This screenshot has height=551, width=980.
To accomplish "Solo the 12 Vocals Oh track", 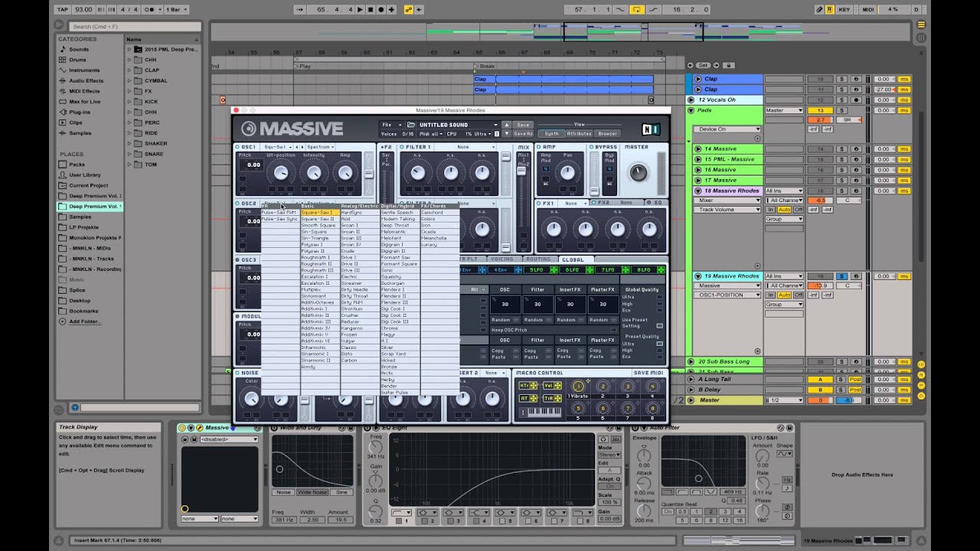I will click(x=841, y=99).
